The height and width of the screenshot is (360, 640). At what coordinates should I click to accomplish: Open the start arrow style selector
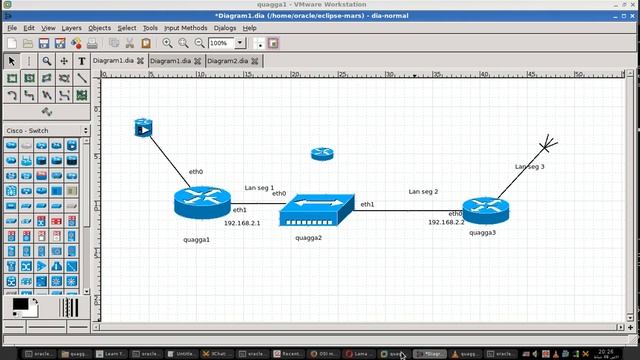click(14, 327)
